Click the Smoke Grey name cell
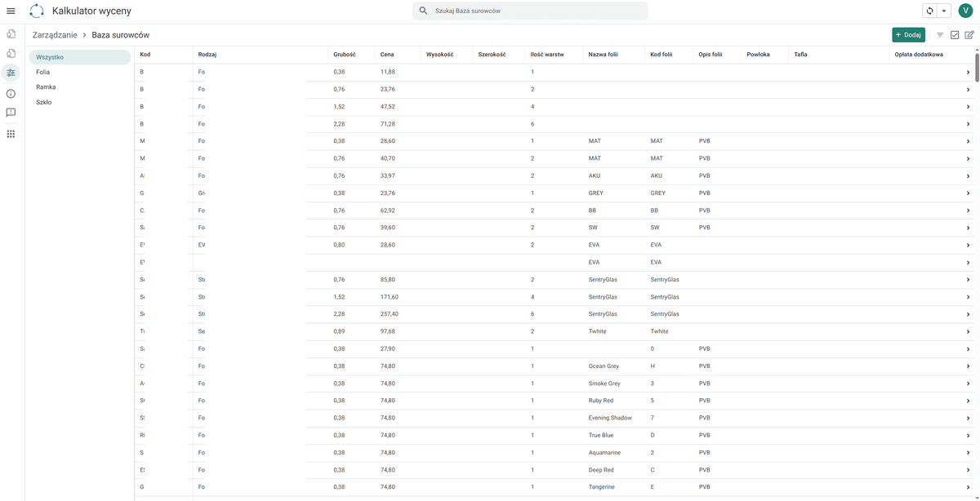The image size is (980, 501). (x=604, y=384)
